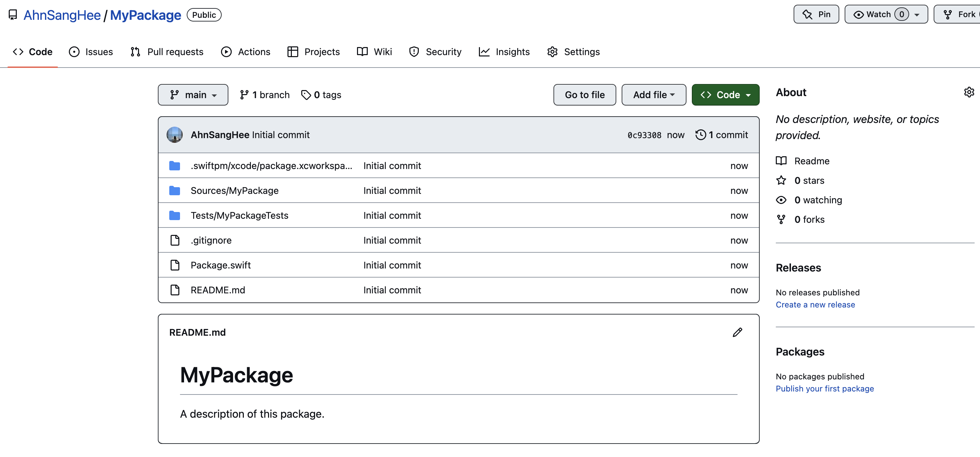
Task: Click the star icon beside 0 stars
Action: point(781,180)
